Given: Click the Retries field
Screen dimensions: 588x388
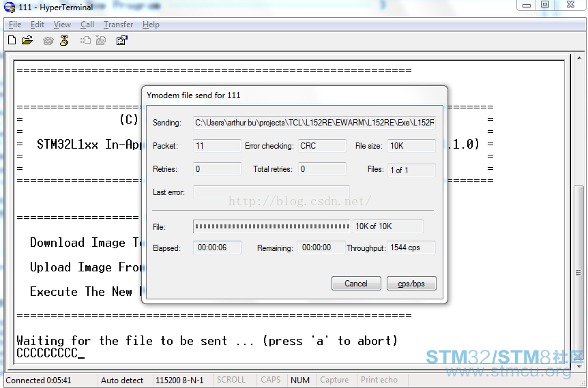Looking at the screenshot, I should pyautogui.click(x=217, y=169).
